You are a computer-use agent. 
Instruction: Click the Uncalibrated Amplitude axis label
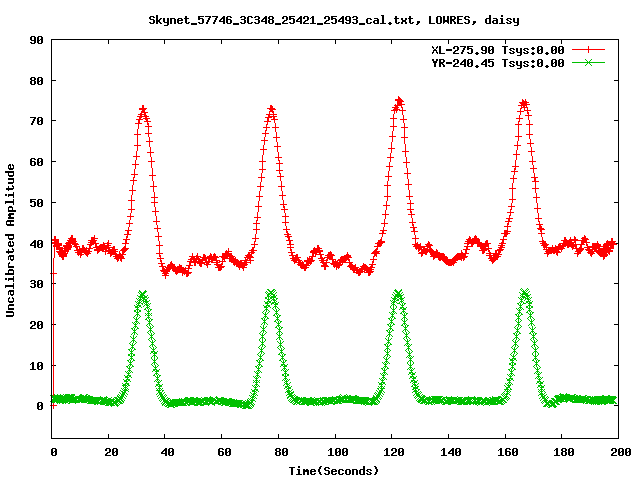coord(10,240)
